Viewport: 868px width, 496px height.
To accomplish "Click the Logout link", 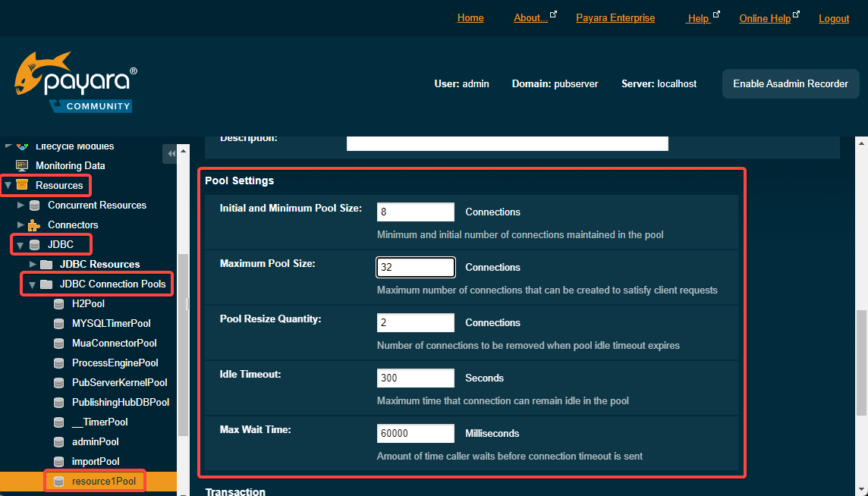I will (834, 18).
